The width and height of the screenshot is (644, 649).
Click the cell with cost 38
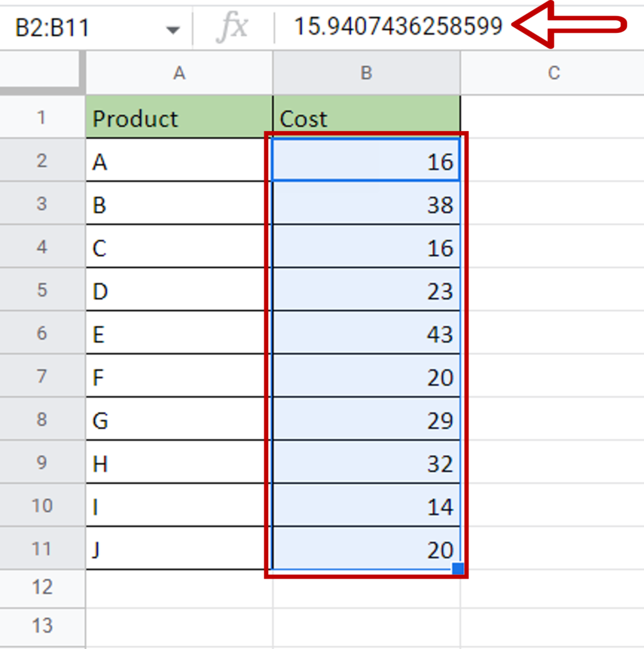pyautogui.click(x=366, y=205)
